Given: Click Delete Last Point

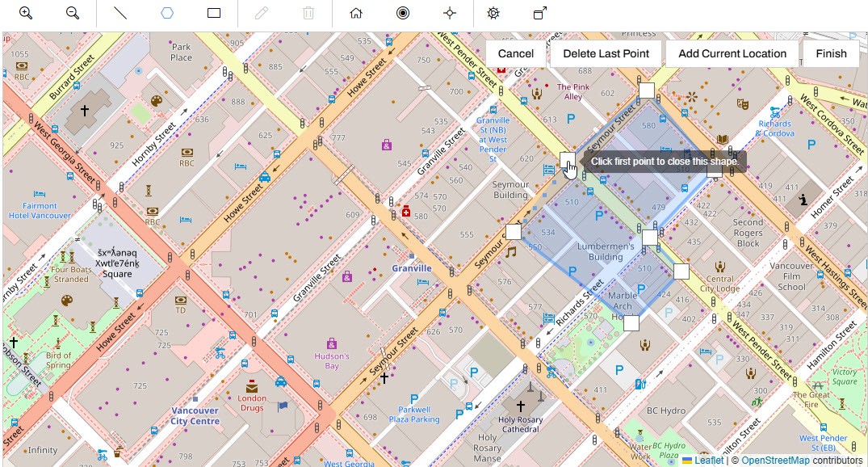Looking at the screenshot, I should (606, 54).
